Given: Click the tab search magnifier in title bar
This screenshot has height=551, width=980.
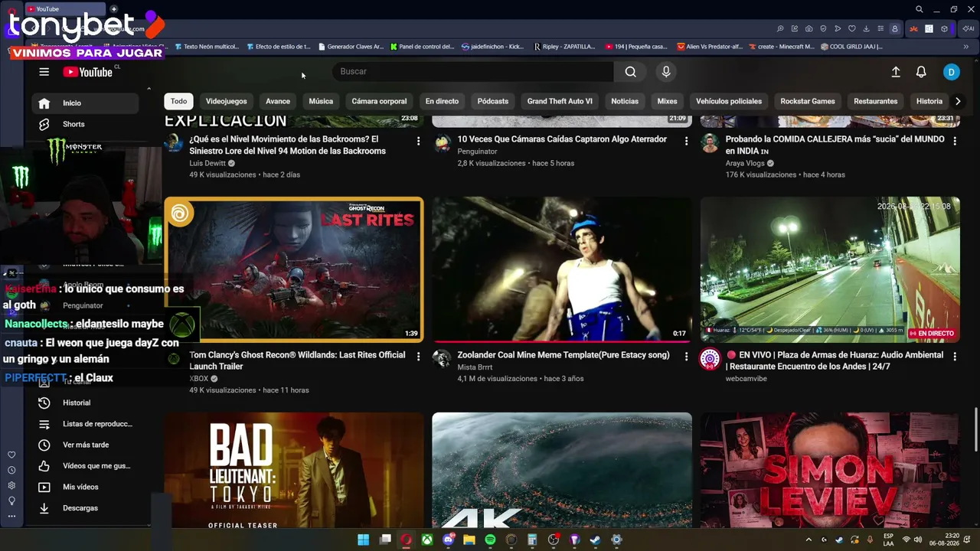Looking at the screenshot, I should coord(920,9).
